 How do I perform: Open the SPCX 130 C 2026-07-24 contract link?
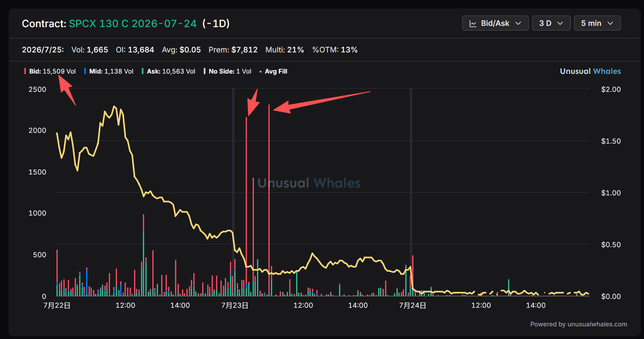click(133, 24)
